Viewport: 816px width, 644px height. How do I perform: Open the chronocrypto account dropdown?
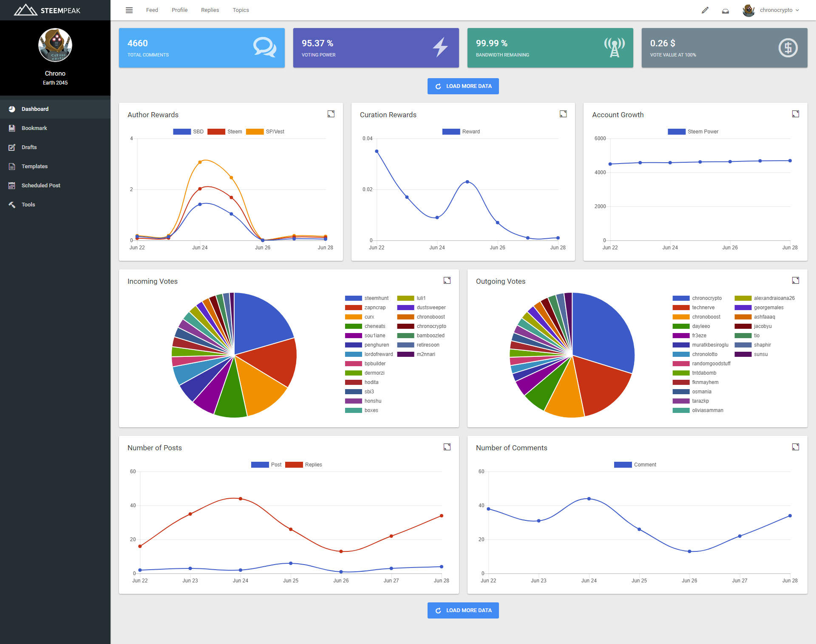(x=776, y=10)
